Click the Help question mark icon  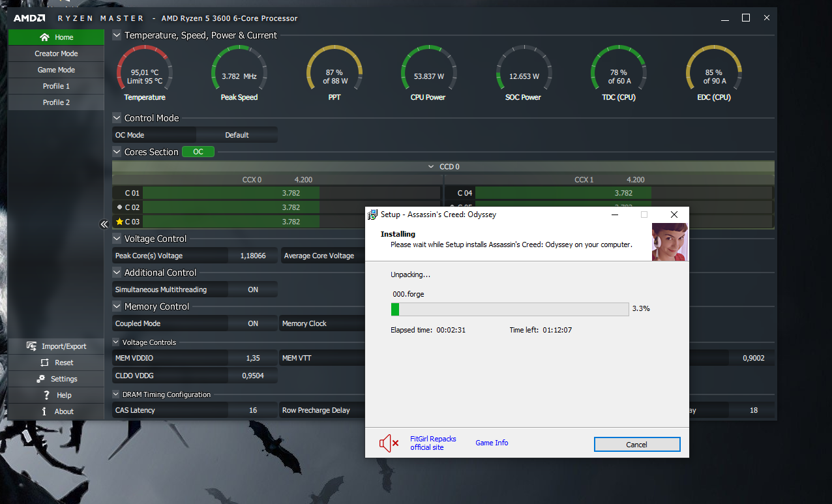[x=46, y=395]
